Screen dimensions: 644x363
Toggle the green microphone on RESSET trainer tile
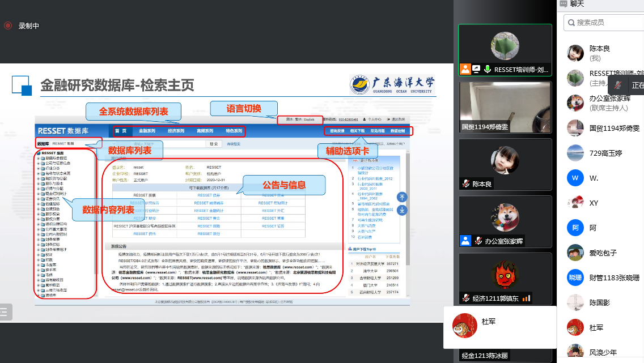(487, 70)
